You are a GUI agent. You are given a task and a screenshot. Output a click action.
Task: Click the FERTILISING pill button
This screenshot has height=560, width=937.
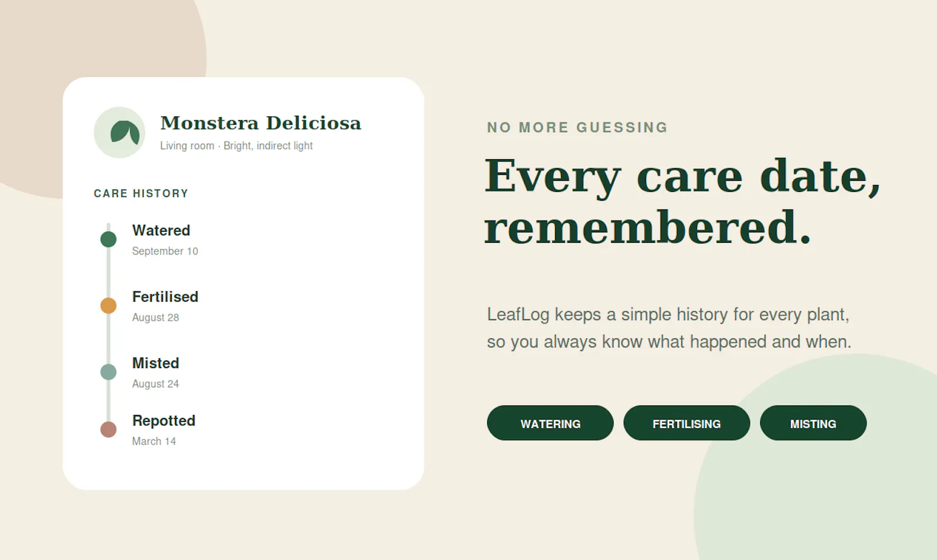687,423
